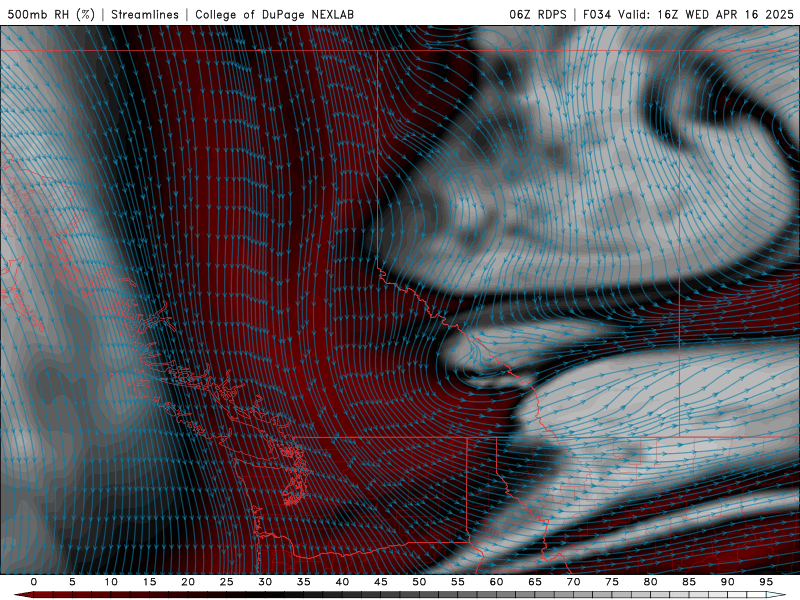This screenshot has height=600, width=800.
Task: Click the "500mb RH (%)" title text
Action: point(51,14)
